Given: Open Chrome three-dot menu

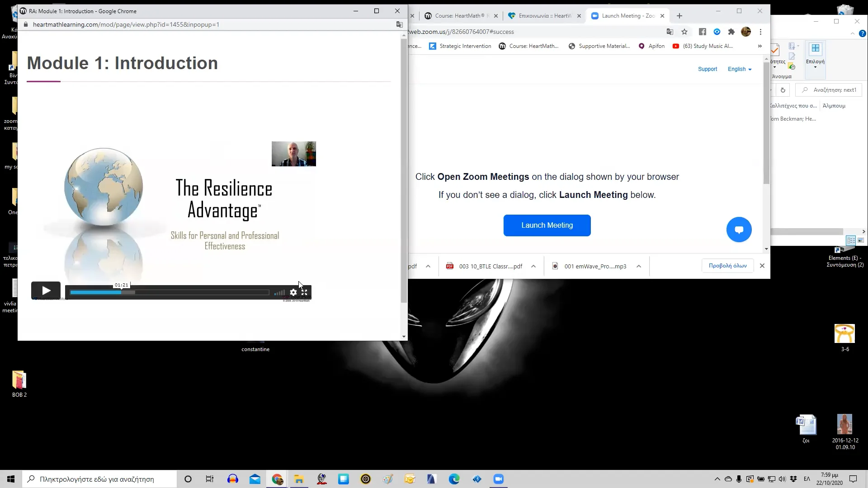Looking at the screenshot, I should (x=760, y=32).
